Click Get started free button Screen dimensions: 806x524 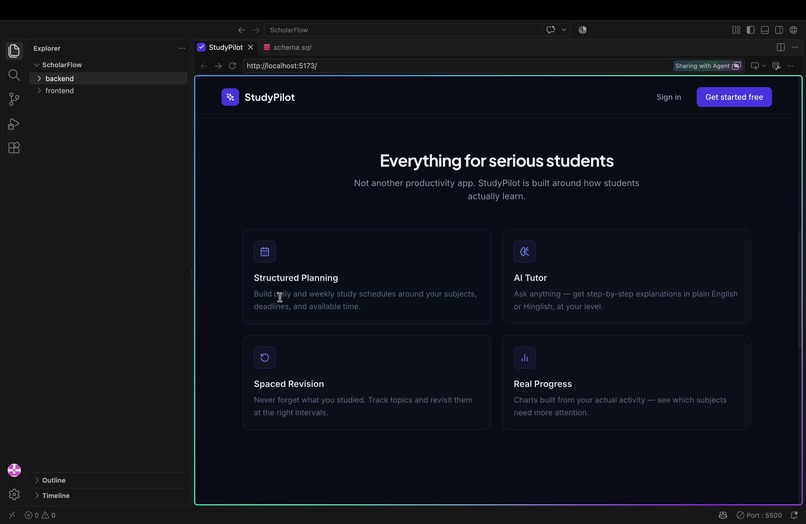pos(734,97)
